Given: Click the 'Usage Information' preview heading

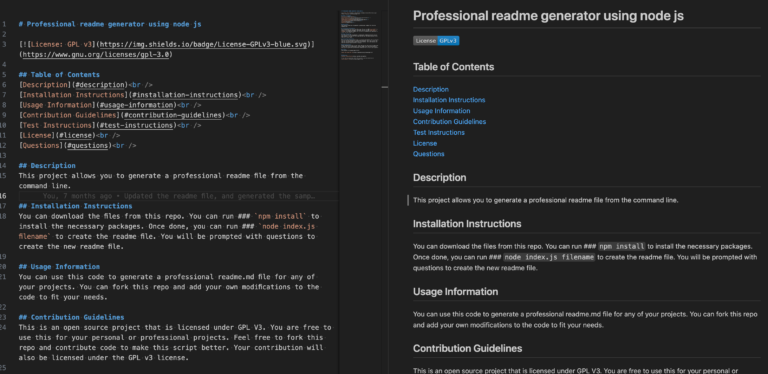Looking at the screenshot, I should [456, 291].
